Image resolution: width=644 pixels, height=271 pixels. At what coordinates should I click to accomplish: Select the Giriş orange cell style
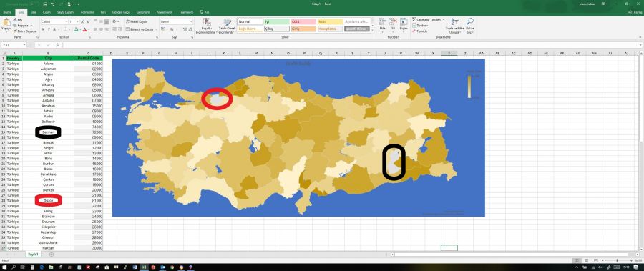click(x=303, y=29)
